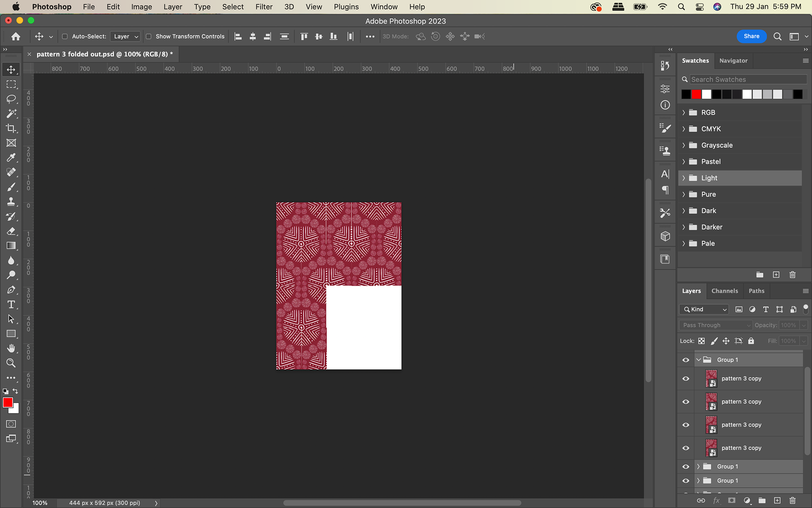The height and width of the screenshot is (508, 812).
Task: Expand the RGB swatches folder
Action: pyautogui.click(x=684, y=112)
